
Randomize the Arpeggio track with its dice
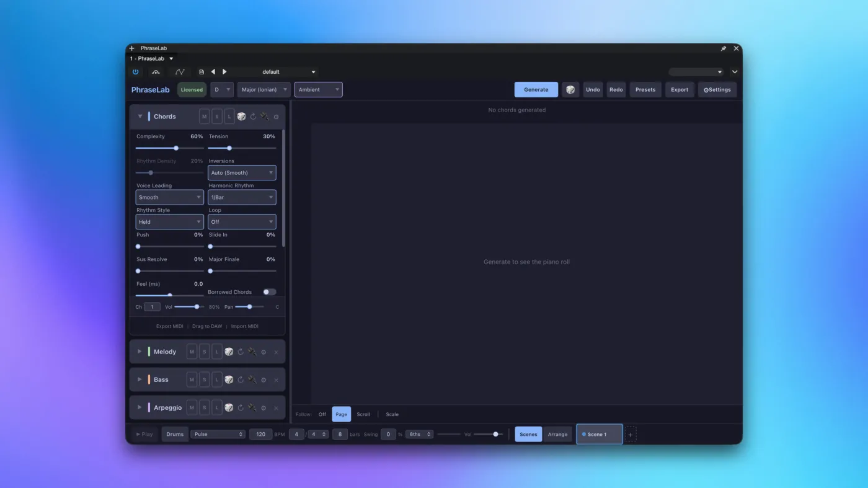point(229,407)
